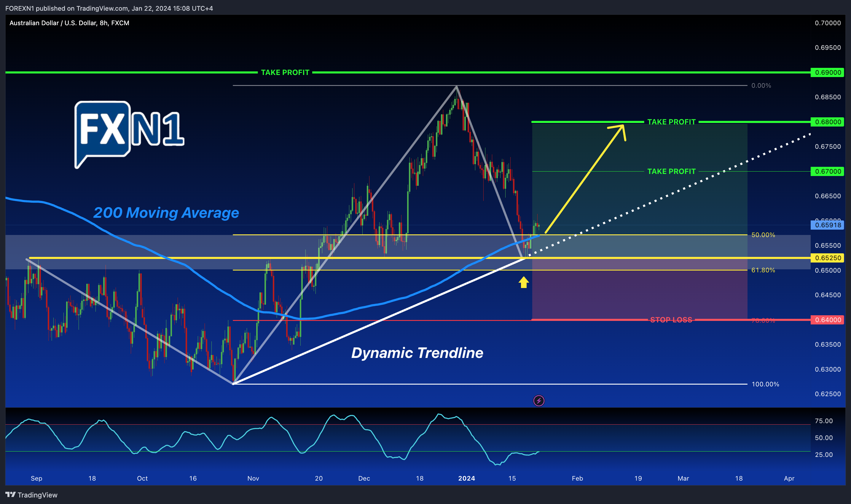Click the 50.00% Fibonacci level label

click(763, 235)
